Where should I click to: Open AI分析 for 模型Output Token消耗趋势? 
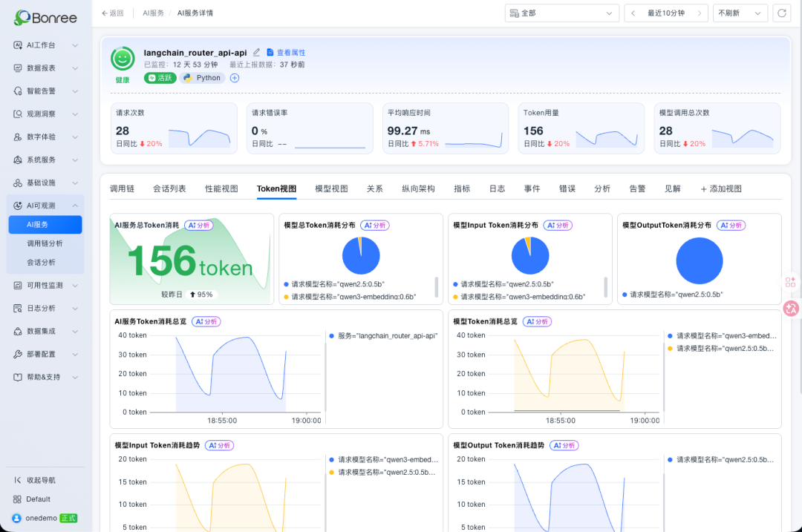[564, 446]
